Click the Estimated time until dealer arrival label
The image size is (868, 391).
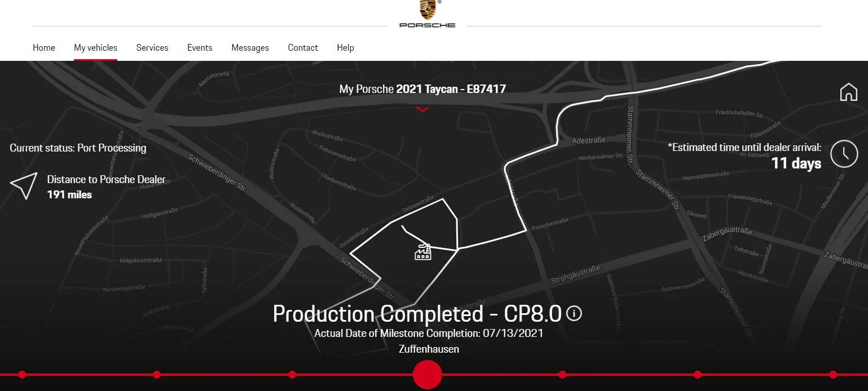pyautogui.click(x=744, y=148)
